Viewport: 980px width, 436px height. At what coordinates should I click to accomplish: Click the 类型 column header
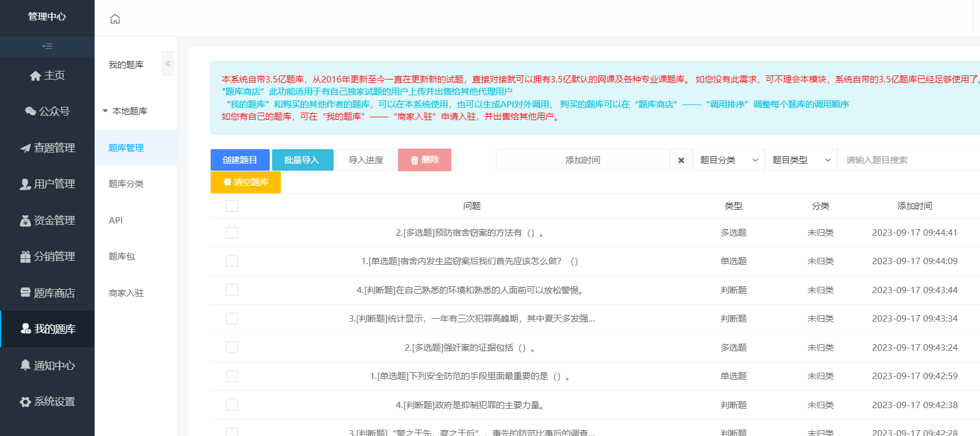coord(733,206)
